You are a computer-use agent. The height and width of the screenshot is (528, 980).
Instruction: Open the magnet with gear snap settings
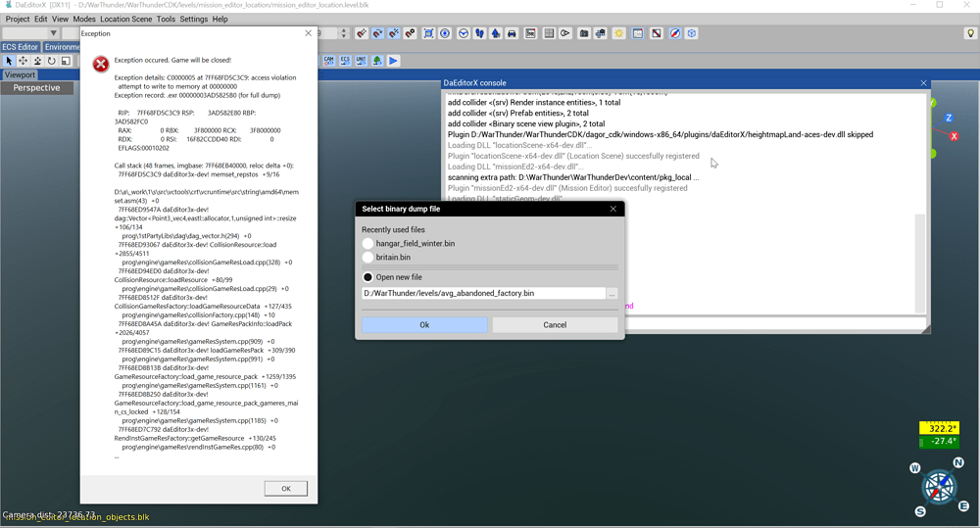410,33
